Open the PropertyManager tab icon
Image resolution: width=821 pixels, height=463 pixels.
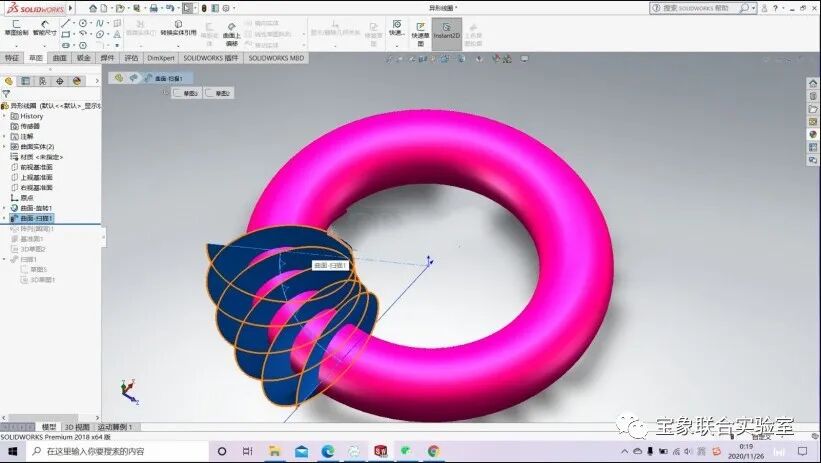25,81
